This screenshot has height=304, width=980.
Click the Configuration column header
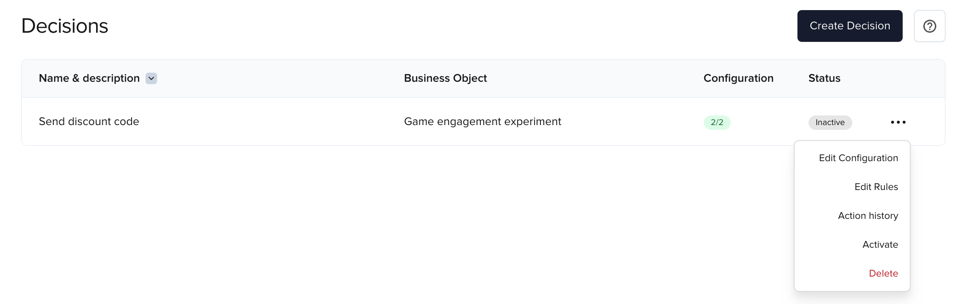pyautogui.click(x=738, y=78)
